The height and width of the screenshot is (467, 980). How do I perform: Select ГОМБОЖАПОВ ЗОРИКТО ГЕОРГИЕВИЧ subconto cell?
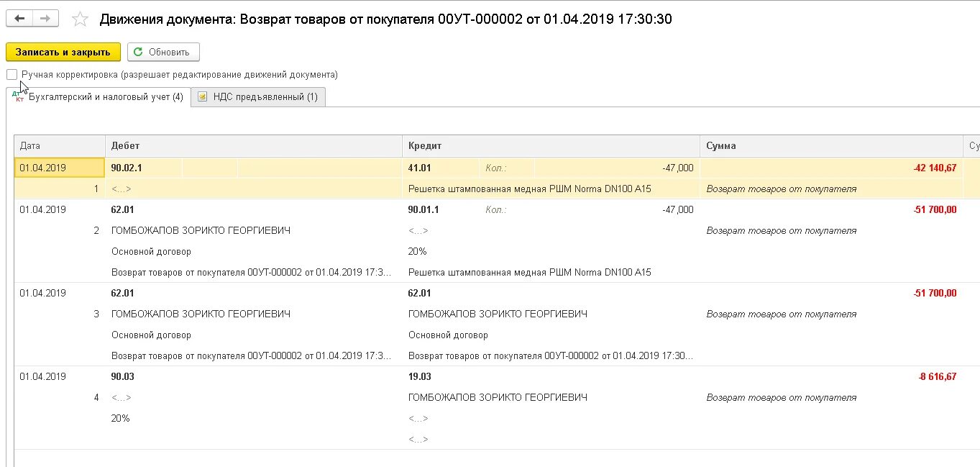(200, 230)
